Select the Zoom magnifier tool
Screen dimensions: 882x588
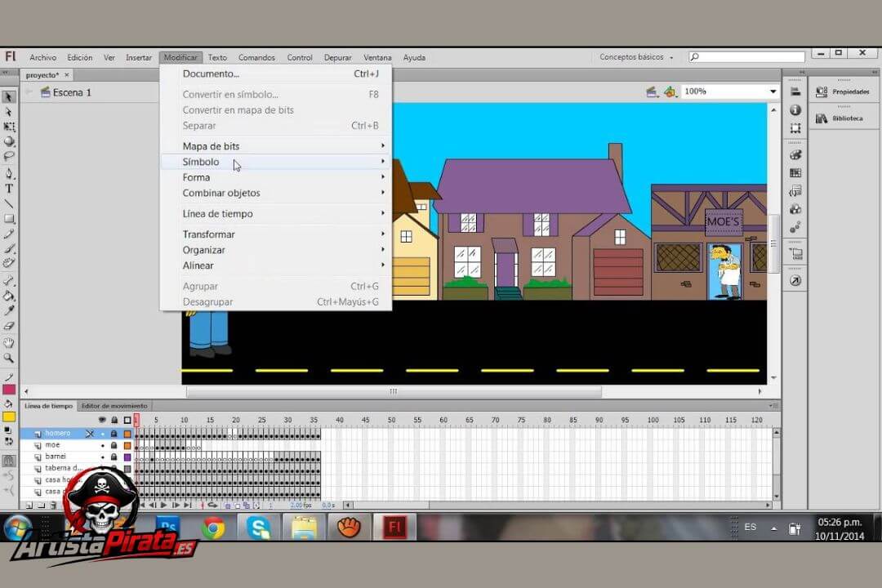tap(8, 358)
